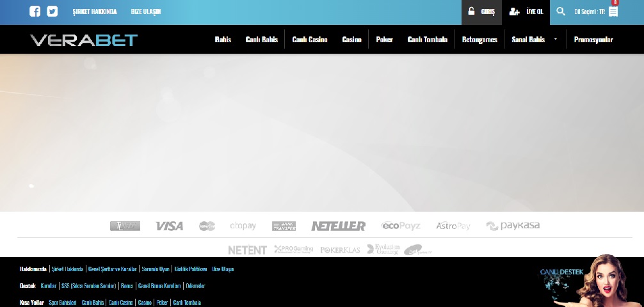Image resolution: width=644 pixels, height=307 pixels.
Task: Click the GİRİŞ login button
Action: [x=482, y=12]
